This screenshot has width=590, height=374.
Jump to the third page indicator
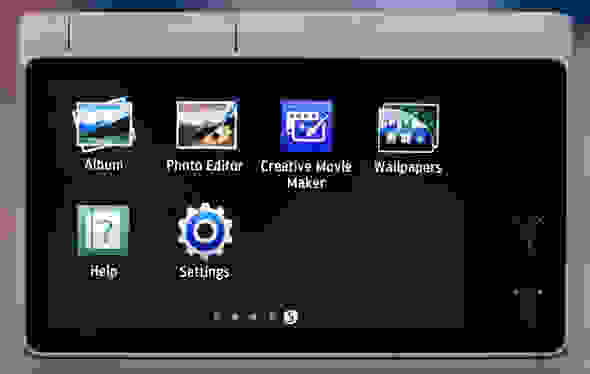tap(253, 316)
